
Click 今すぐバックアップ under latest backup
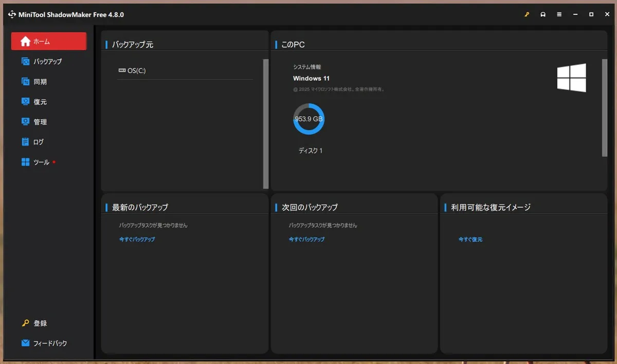(137, 240)
